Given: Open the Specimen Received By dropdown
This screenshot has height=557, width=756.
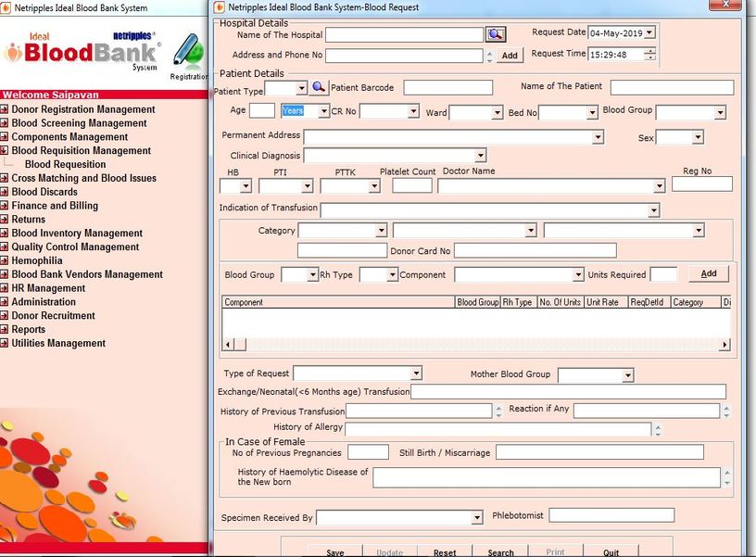Looking at the screenshot, I should pyautogui.click(x=477, y=517).
